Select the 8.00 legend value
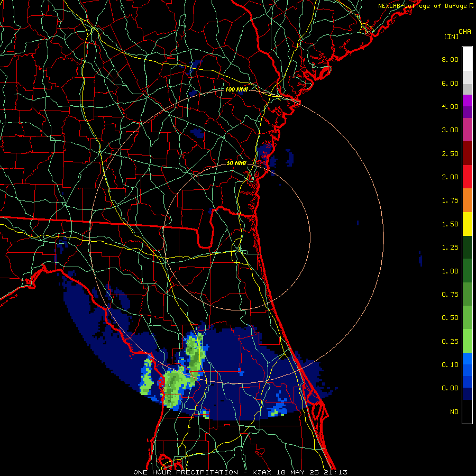 coord(450,59)
